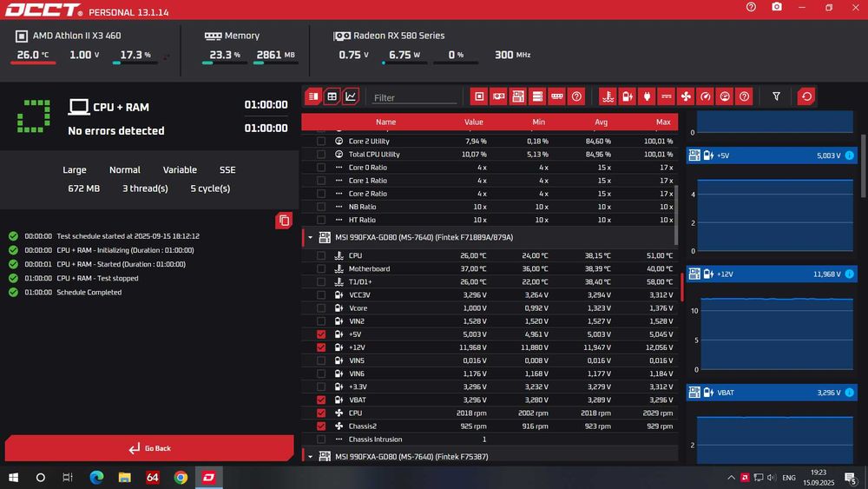Screen dimensions: 868x489
Task: Open Microsoft Edge from the taskbar
Action: (x=97, y=478)
